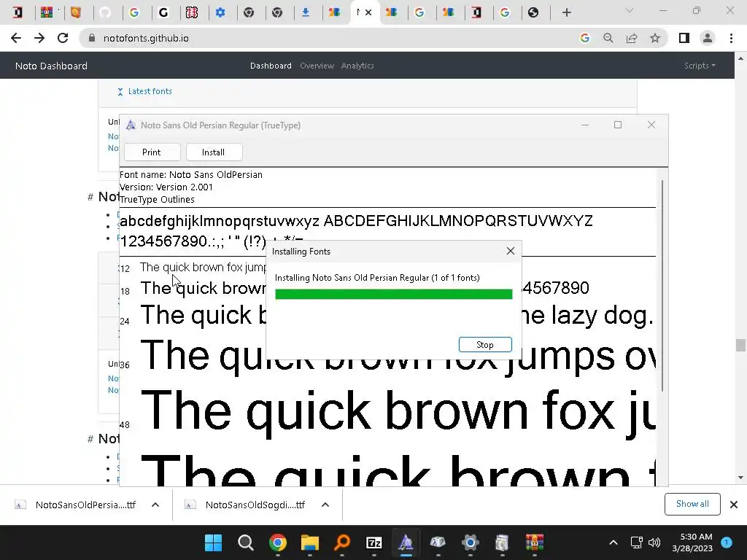This screenshot has height=560, width=747.
Task: Open Chrome three-dot menu
Action: pos(731,38)
